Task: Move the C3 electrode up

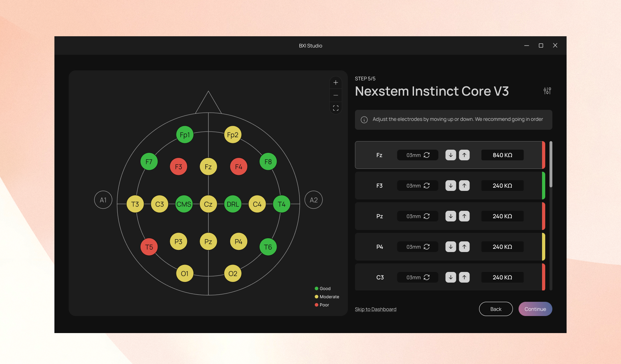Action: [464, 277]
